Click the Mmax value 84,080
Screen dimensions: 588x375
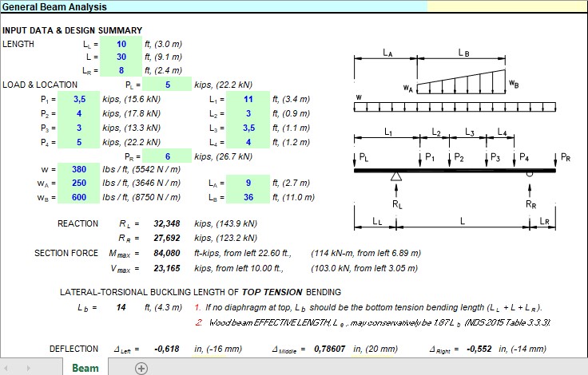click(x=166, y=253)
